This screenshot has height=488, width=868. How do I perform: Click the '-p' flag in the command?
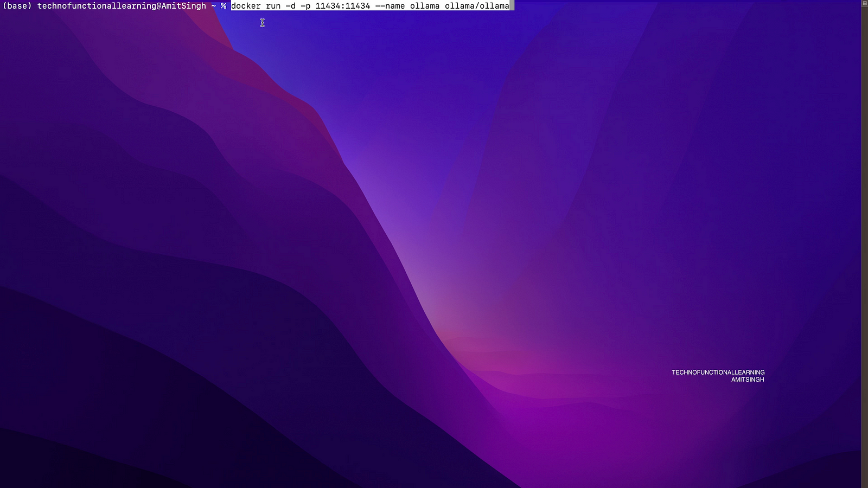click(x=305, y=6)
